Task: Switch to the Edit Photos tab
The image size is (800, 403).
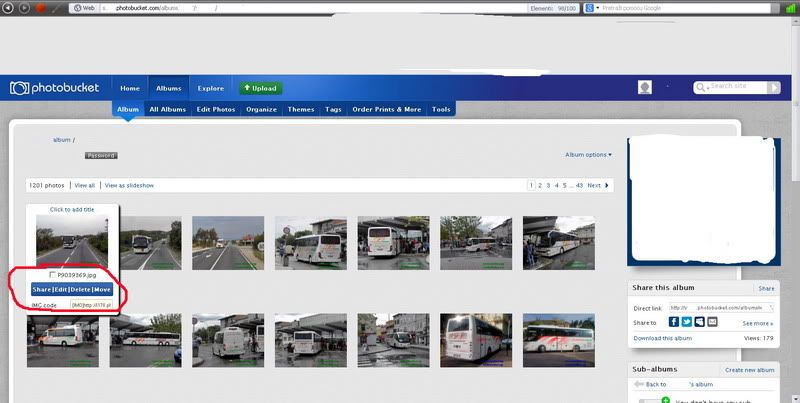Action: pyautogui.click(x=216, y=109)
